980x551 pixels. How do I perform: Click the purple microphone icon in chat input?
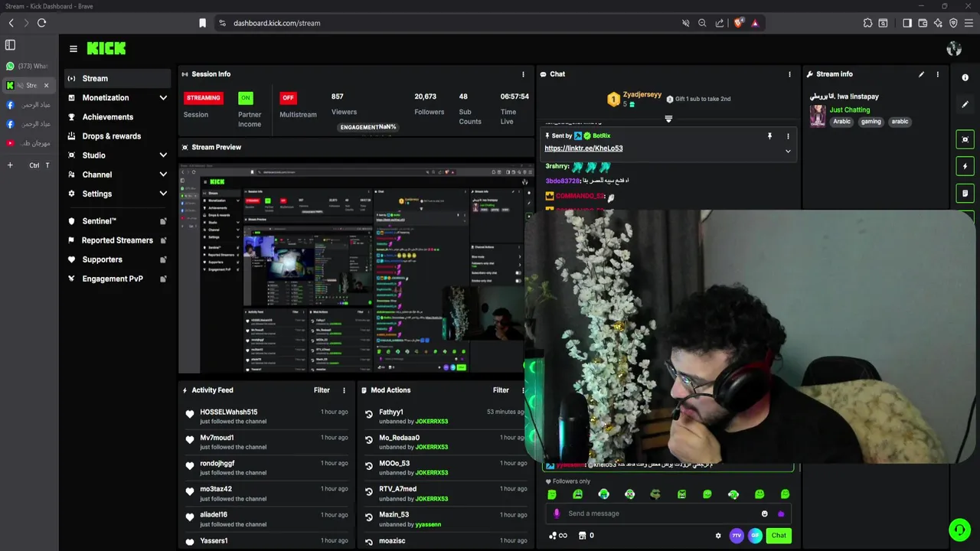point(557,514)
